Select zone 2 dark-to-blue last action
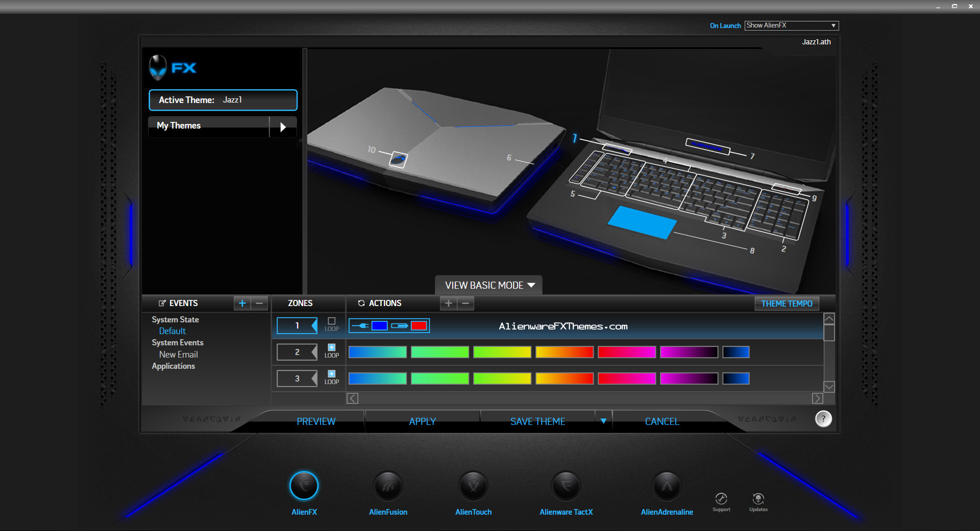 point(736,352)
